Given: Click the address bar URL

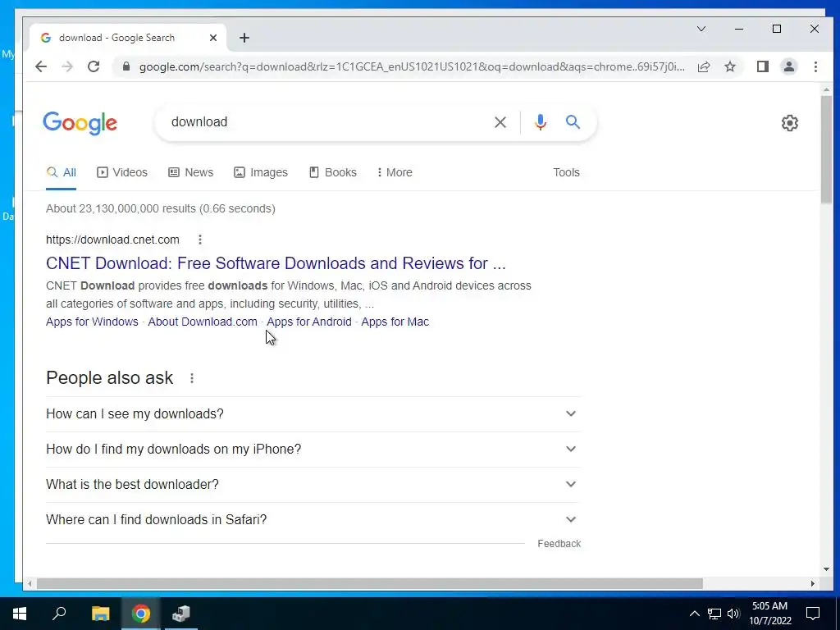Looking at the screenshot, I should coord(412,67).
